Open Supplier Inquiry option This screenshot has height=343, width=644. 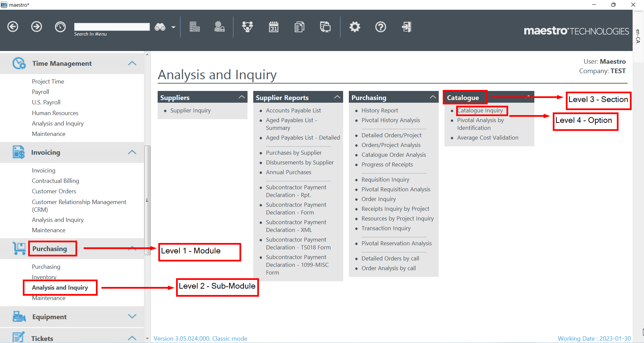click(x=191, y=110)
